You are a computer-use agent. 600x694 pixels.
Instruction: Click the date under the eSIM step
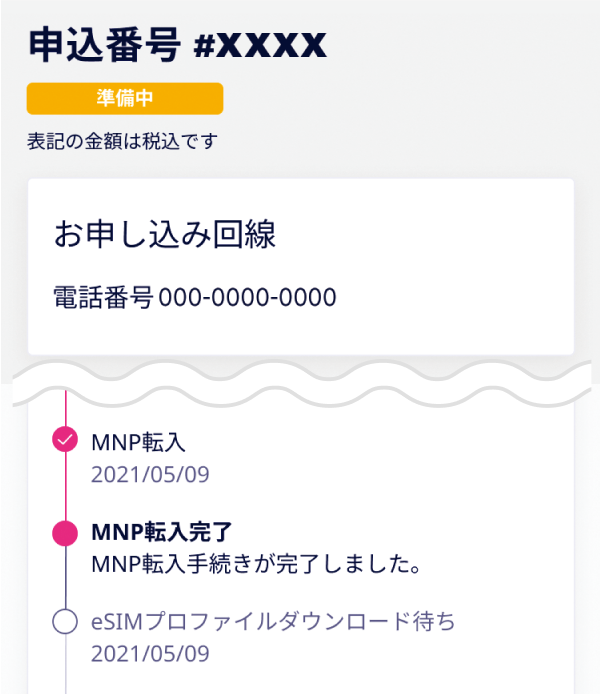(x=150, y=654)
